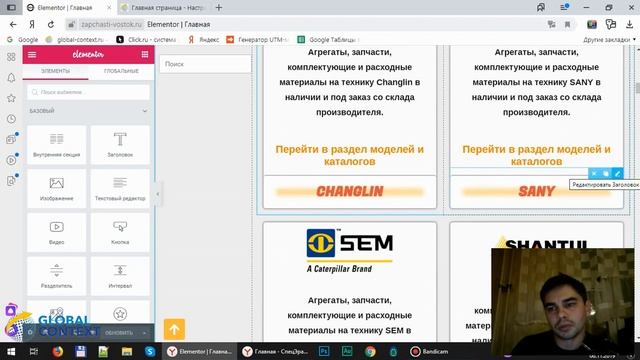This screenshot has width=640, height=360.
Task: Switch to Bandicam taskbar window
Action: (x=429, y=351)
